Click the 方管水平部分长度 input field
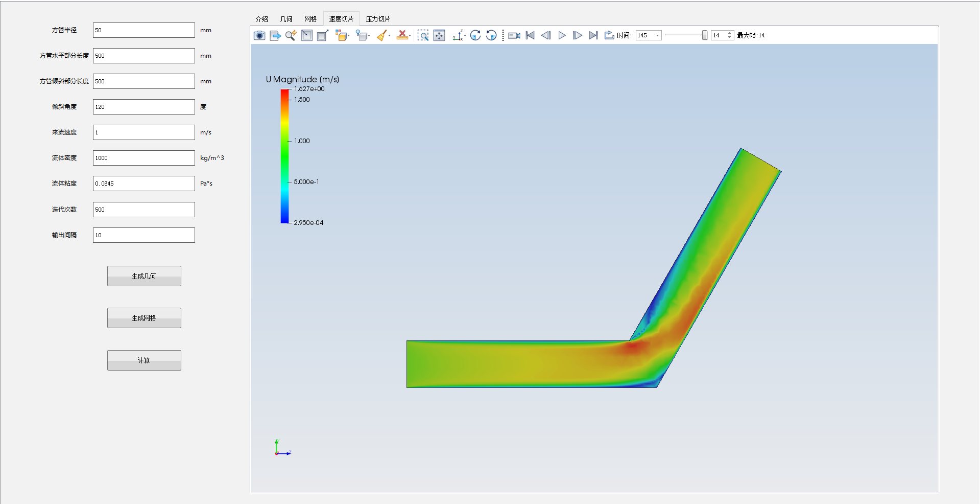This screenshot has width=980, height=504. pyautogui.click(x=144, y=56)
